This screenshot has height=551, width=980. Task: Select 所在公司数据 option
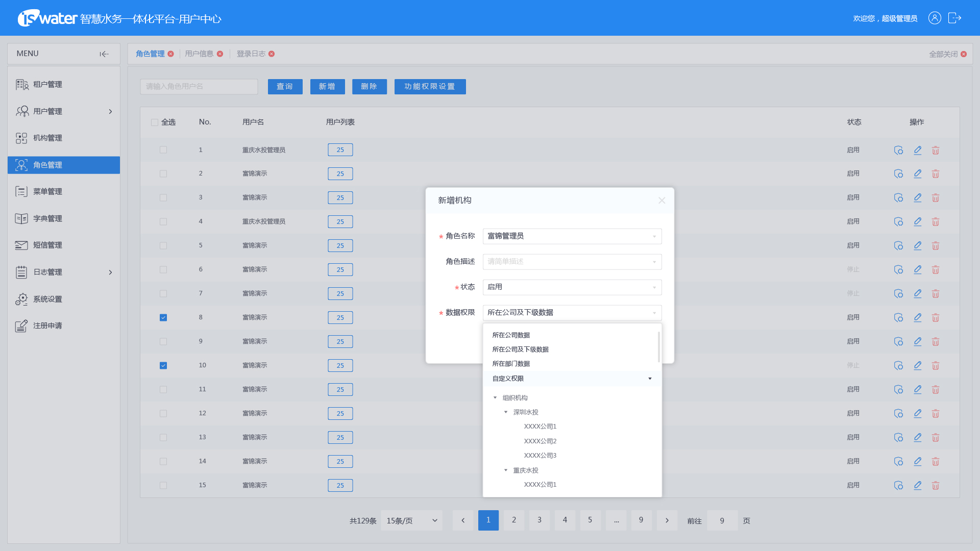tap(511, 335)
